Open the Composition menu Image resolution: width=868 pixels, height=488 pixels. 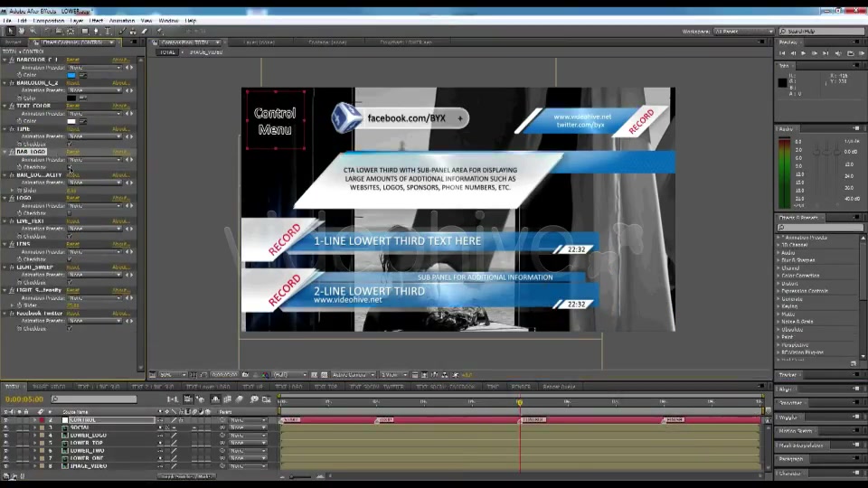click(x=49, y=21)
